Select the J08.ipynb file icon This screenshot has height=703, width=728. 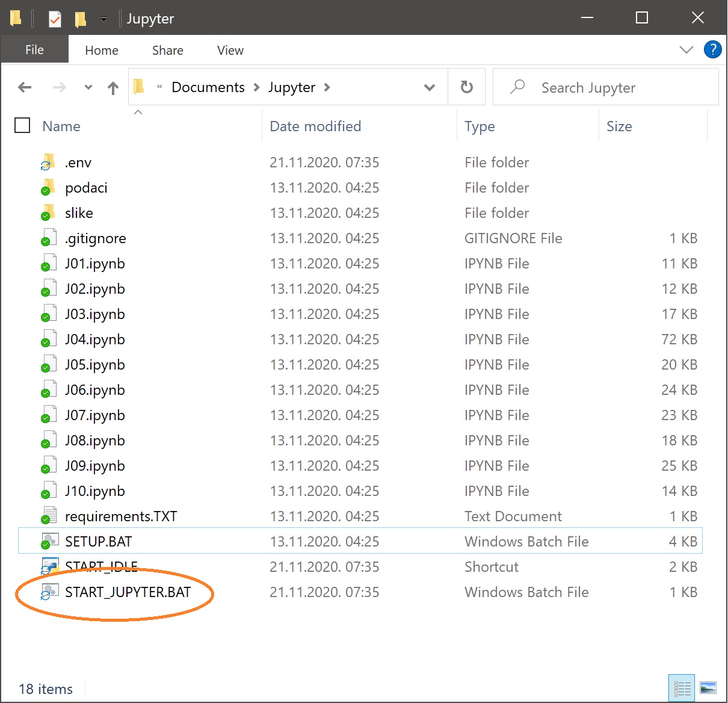(x=48, y=440)
